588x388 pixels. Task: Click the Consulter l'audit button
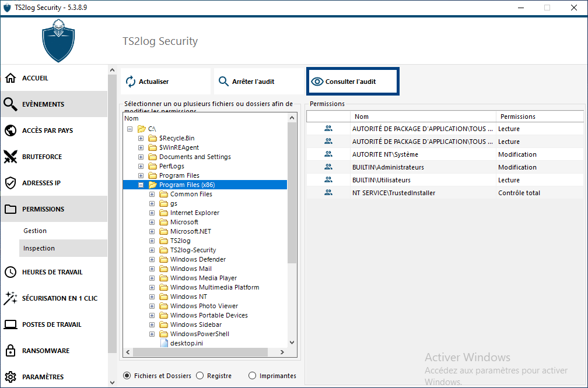(352, 82)
